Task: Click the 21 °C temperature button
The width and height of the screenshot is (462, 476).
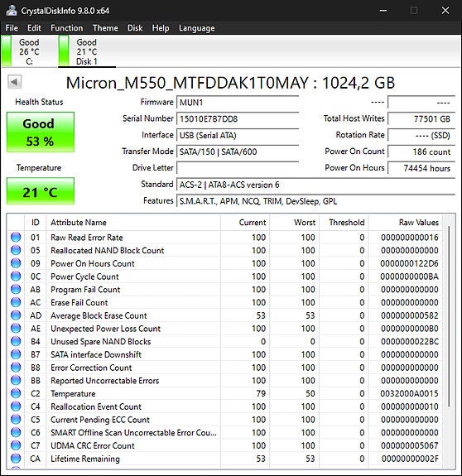Action: click(x=40, y=191)
